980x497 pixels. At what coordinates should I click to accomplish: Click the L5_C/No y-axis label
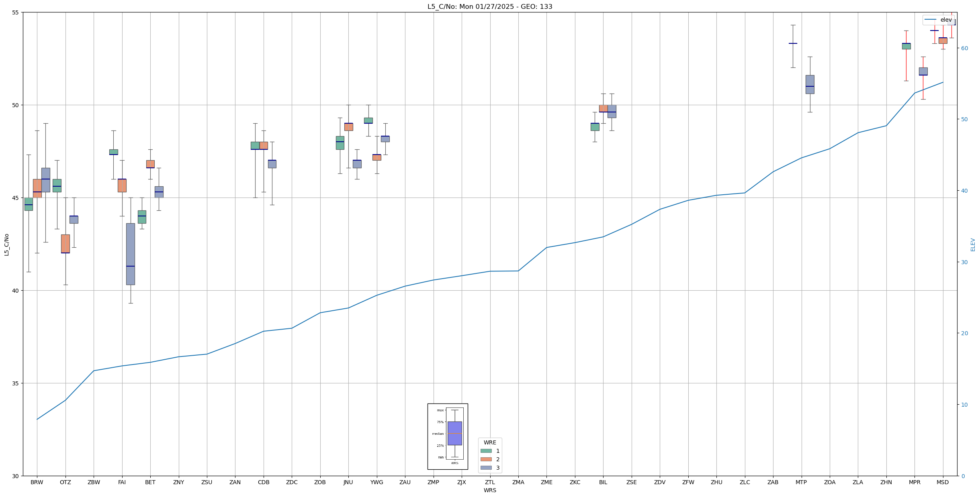click(6, 244)
